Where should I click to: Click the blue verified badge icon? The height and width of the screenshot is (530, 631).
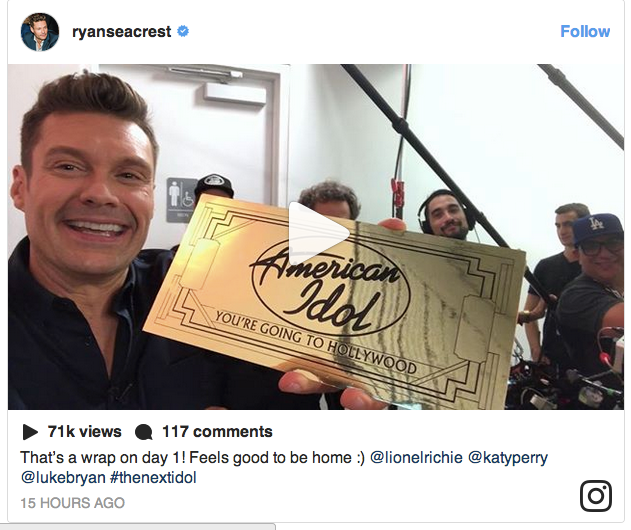coord(183,31)
